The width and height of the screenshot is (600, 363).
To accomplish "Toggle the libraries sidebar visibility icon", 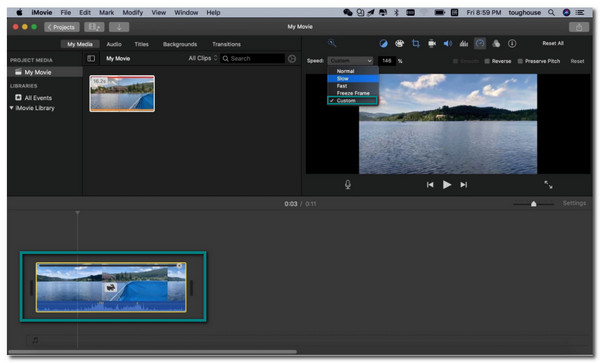I will click(91, 59).
